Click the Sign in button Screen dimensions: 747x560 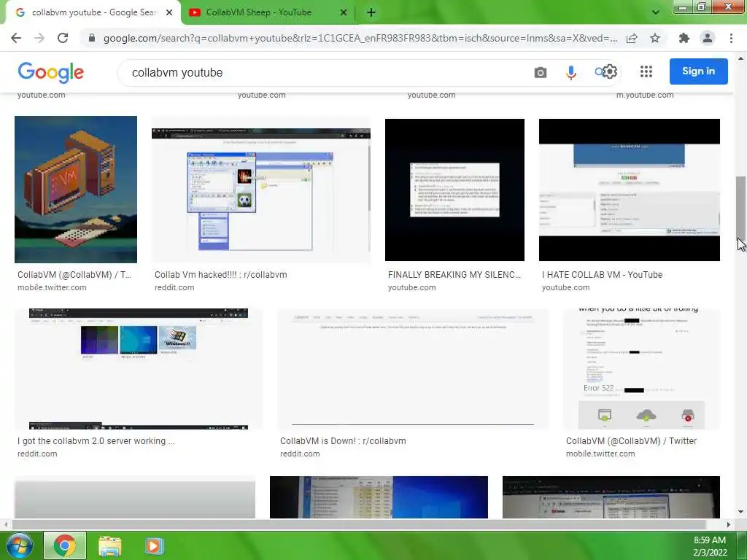(698, 71)
